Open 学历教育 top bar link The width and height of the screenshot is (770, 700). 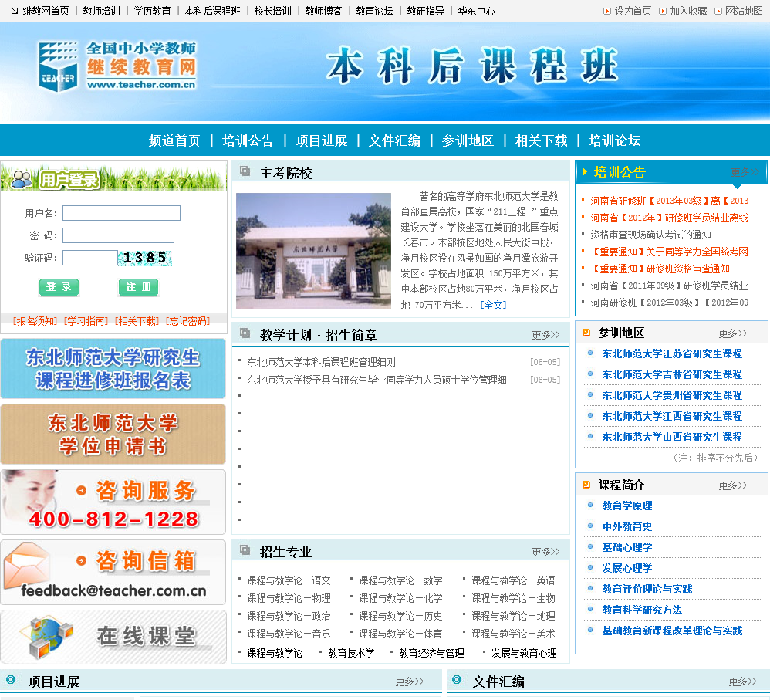[x=152, y=11]
